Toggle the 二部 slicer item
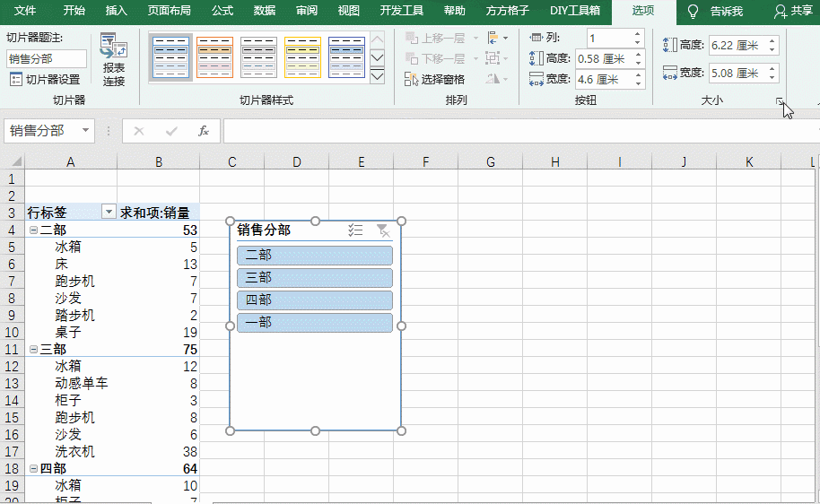 point(315,256)
